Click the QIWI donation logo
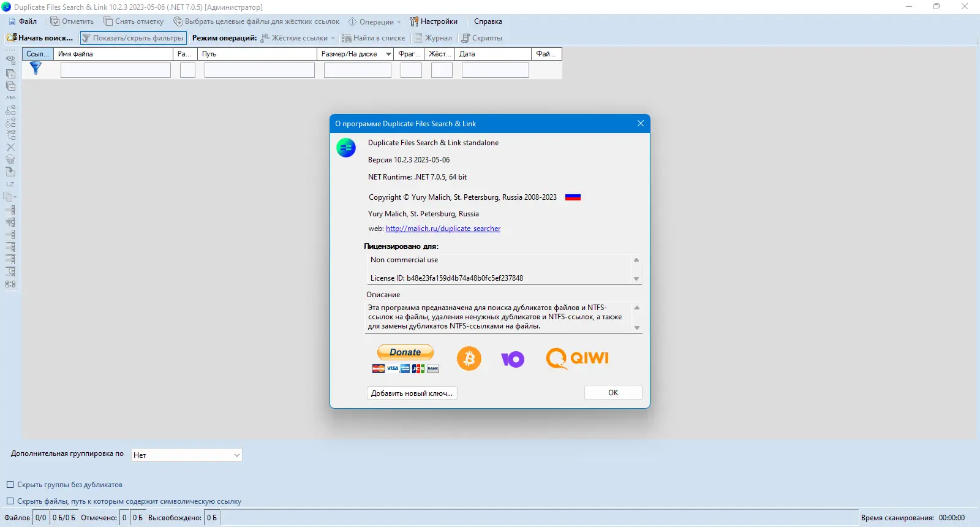The width and height of the screenshot is (980, 527). (x=578, y=358)
